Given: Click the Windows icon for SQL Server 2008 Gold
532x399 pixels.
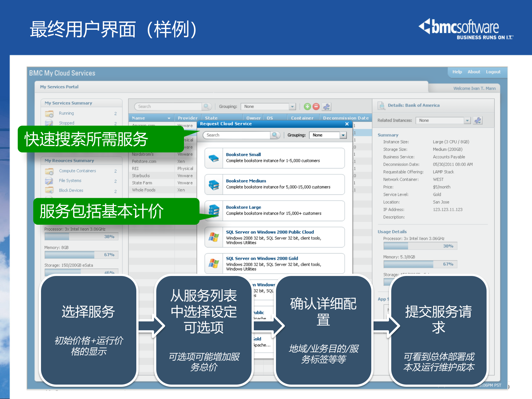Looking at the screenshot, I should point(214,263).
